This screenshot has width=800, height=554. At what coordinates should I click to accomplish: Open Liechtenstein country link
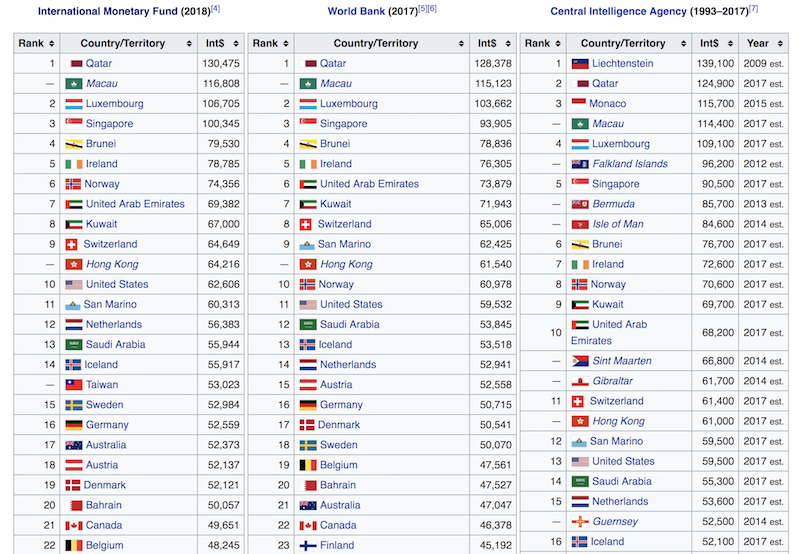pyautogui.click(x=622, y=63)
